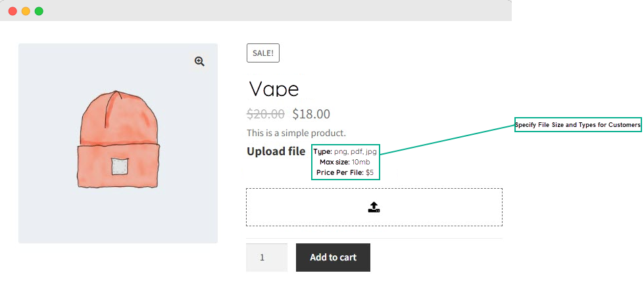Close the window with the red button
The width and height of the screenshot is (644, 296).
(x=12, y=11)
